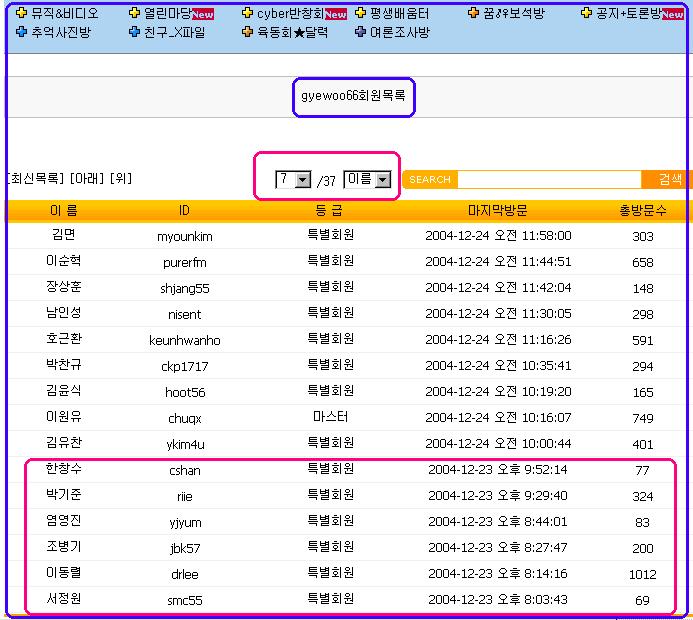Click the plus icon beside 추억사진방
693x620 pixels.
pyautogui.click(x=21, y=32)
